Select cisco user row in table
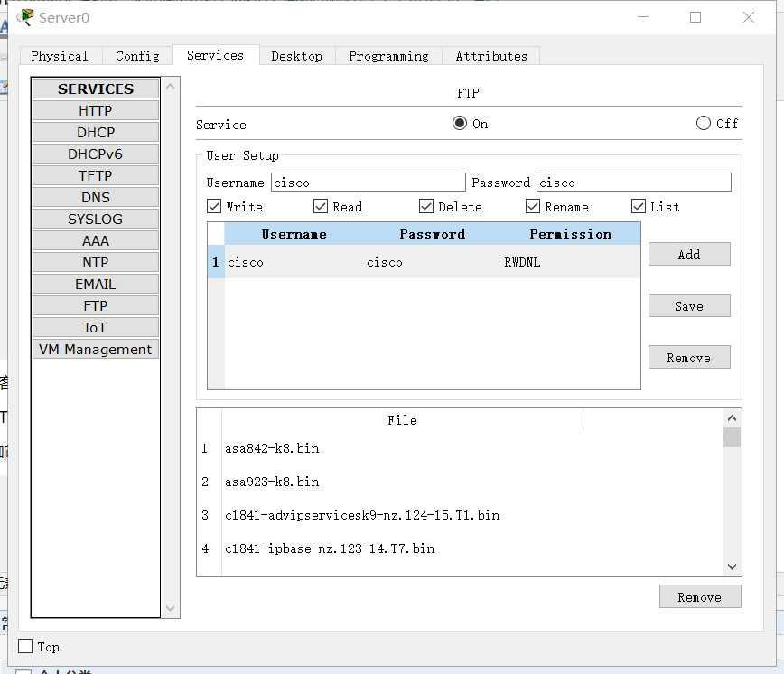 424,262
